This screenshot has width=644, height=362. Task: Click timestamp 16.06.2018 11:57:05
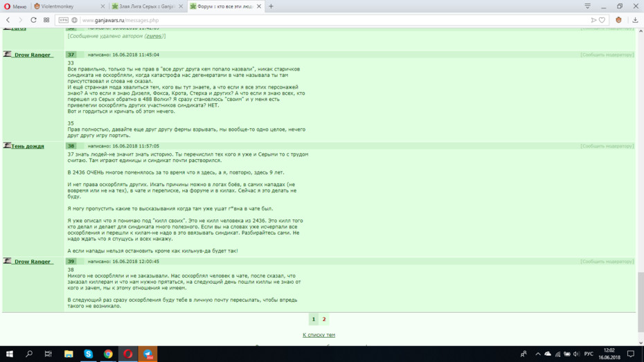[x=136, y=146]
